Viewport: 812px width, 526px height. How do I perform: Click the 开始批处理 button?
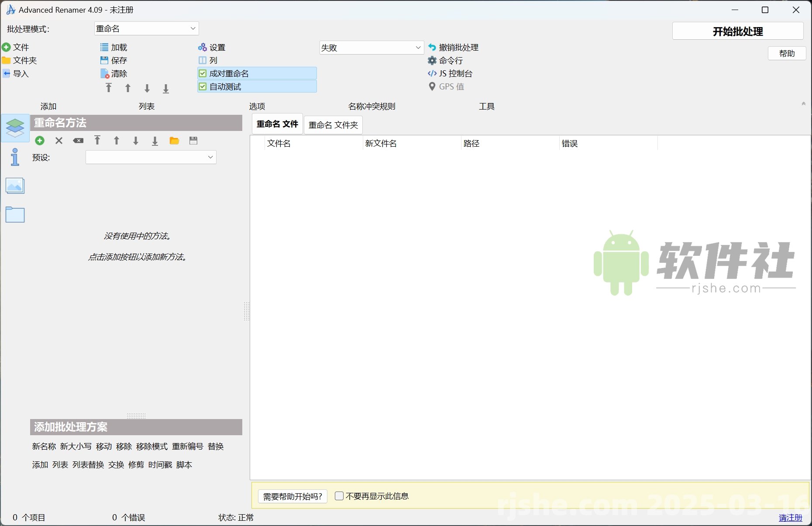(737, 31)
